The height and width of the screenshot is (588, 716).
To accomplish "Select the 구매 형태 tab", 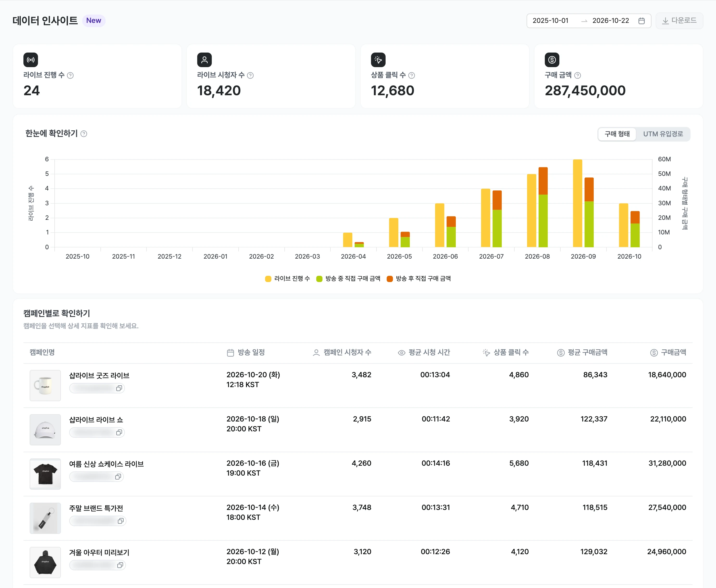I will point(617,134).
